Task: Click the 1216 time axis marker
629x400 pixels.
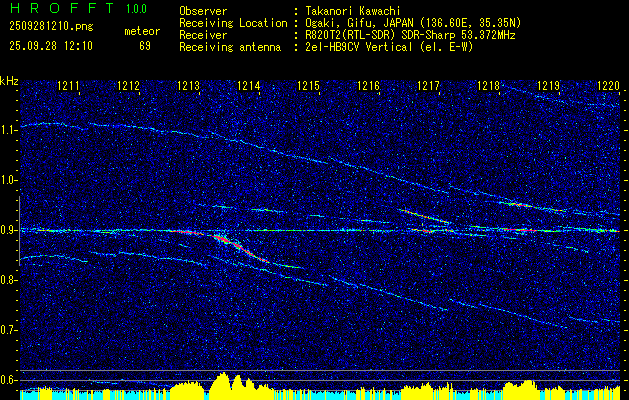Action: tap(368, 85)
